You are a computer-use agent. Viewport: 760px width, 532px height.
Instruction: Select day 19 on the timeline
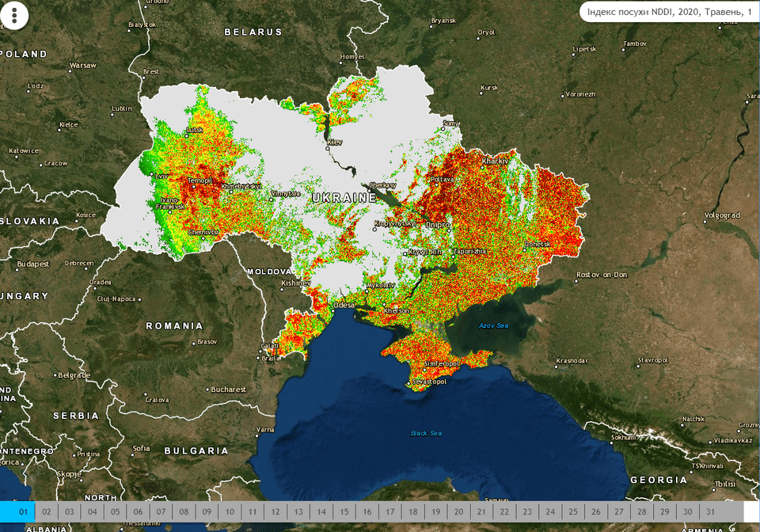(435, 511)
